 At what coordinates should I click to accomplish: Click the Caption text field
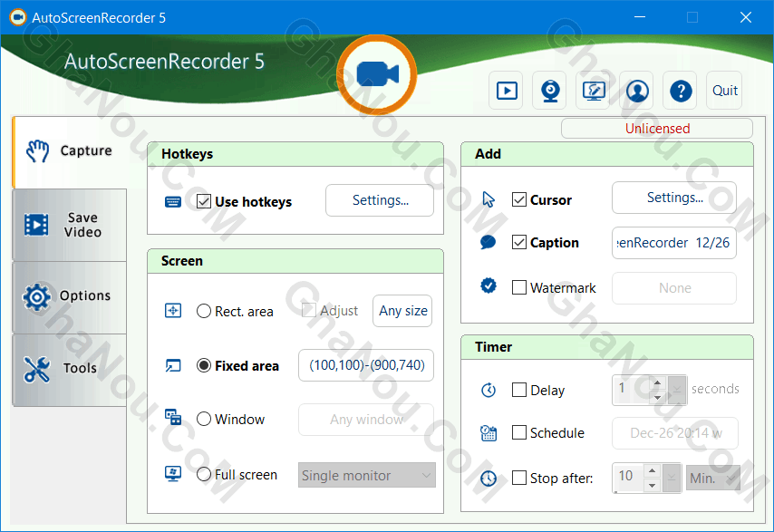674,243
